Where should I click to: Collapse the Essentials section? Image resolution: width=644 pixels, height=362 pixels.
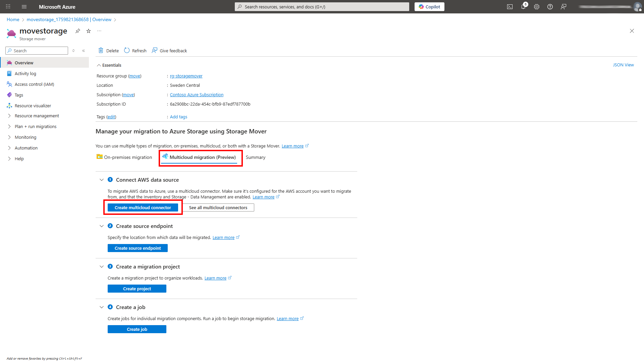(99, 65)
